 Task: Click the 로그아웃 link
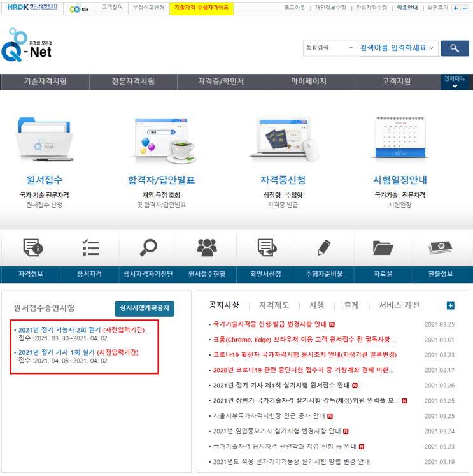click(295, 7)
